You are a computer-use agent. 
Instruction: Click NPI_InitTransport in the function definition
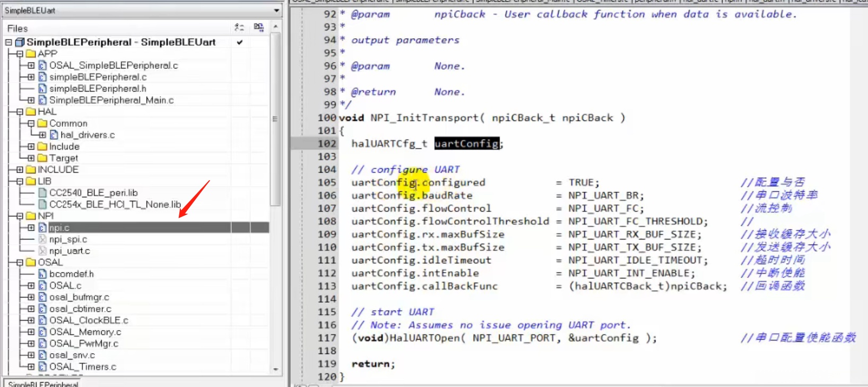tap(424, 118)
